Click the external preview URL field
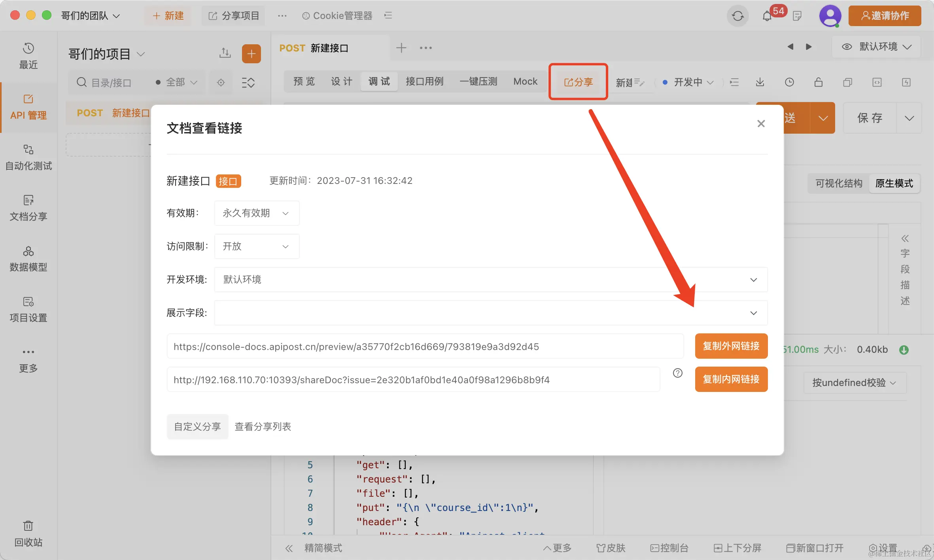Viewport: 934px width, 560px height. click(425, 346)
